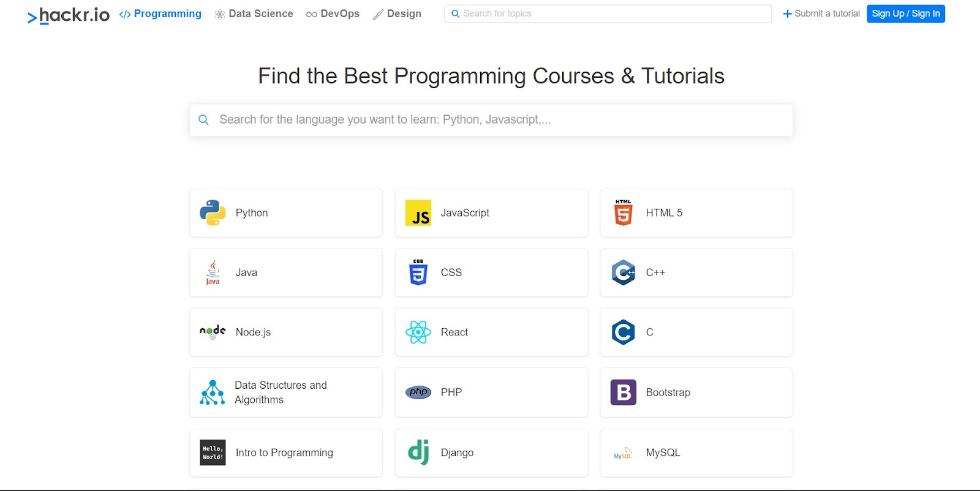The image size is (980, 491).
Task: Open the JavaScript tutorials label
Action: [x=465, y=213]
